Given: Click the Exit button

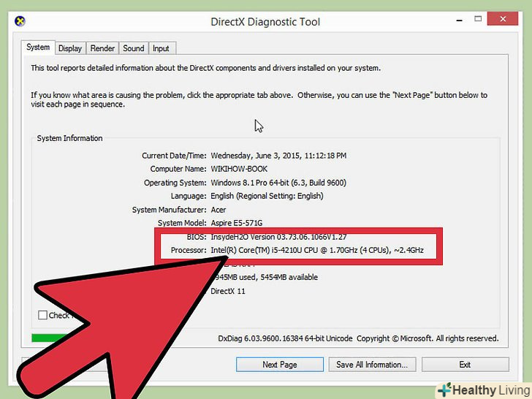Looking at the screenshot, I should pos(465,365).
